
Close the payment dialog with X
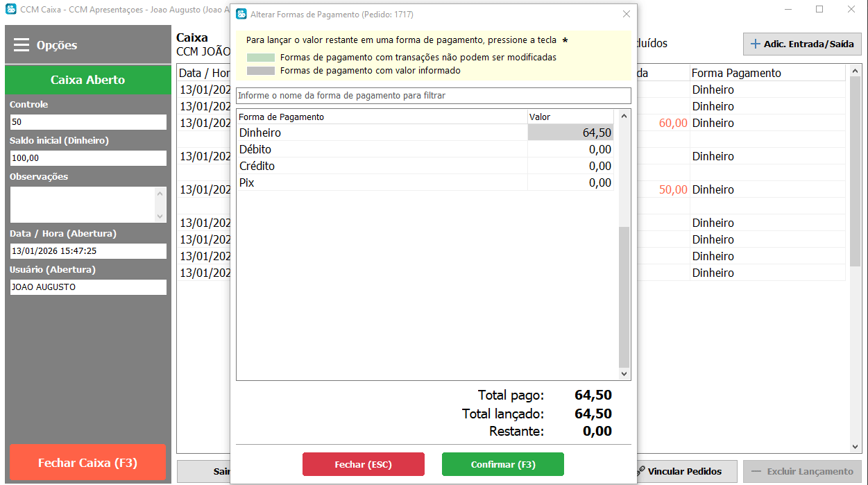626,14
